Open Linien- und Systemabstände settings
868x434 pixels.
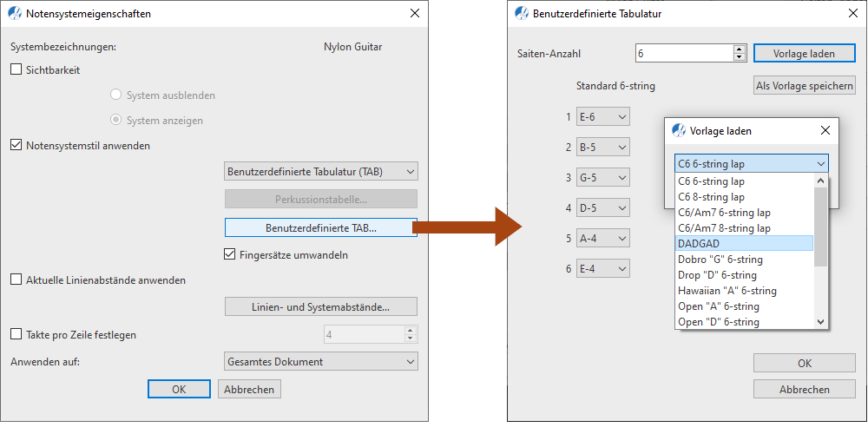[320, 306]
